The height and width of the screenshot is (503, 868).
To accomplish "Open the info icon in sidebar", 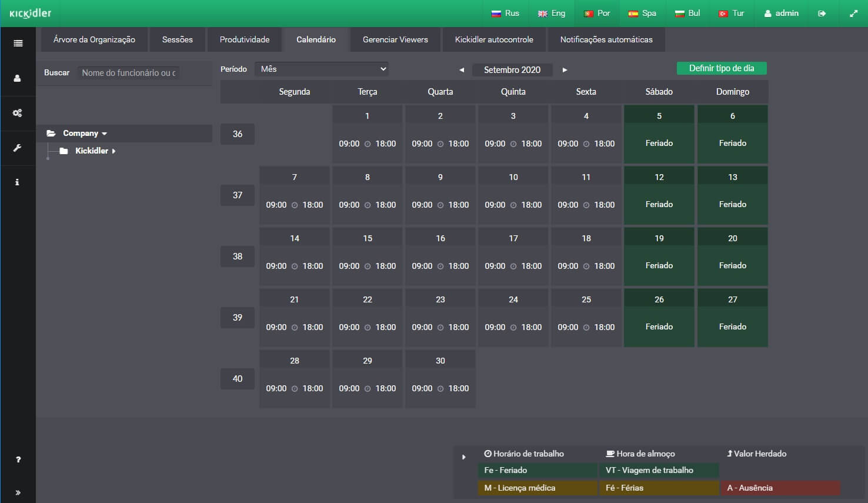I will (17, 182).
